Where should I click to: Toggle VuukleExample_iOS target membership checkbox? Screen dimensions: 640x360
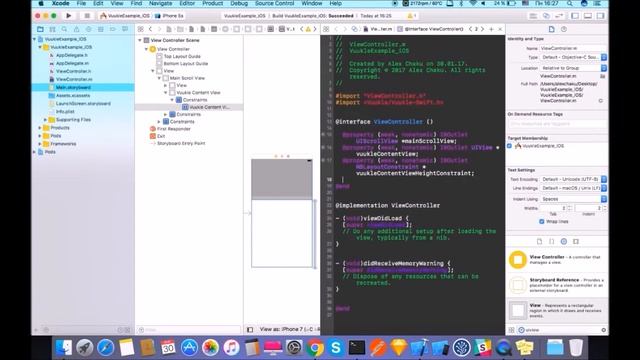pos(509,146)
